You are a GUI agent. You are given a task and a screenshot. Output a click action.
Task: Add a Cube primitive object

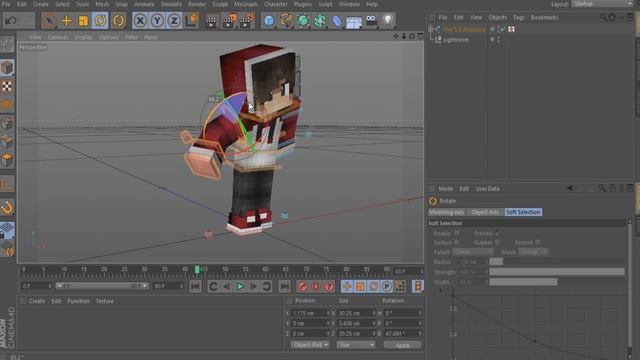[x=269, y=20]
